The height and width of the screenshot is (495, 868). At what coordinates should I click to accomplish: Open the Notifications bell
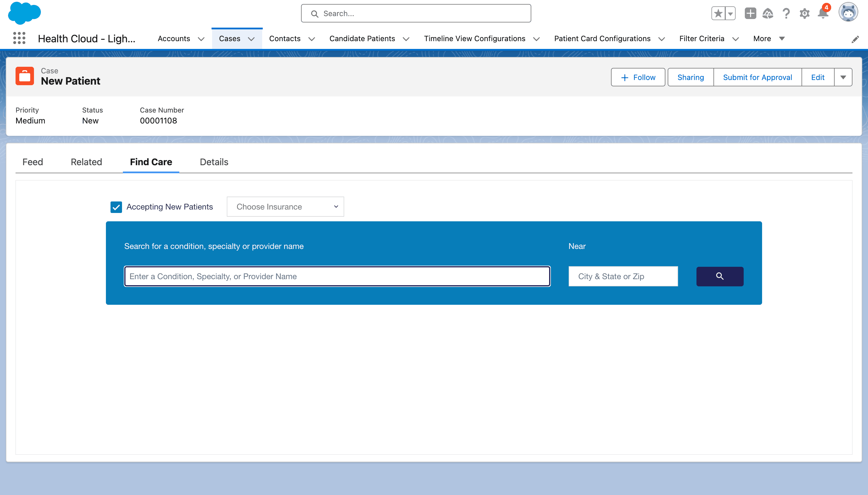tap(823, 13)
